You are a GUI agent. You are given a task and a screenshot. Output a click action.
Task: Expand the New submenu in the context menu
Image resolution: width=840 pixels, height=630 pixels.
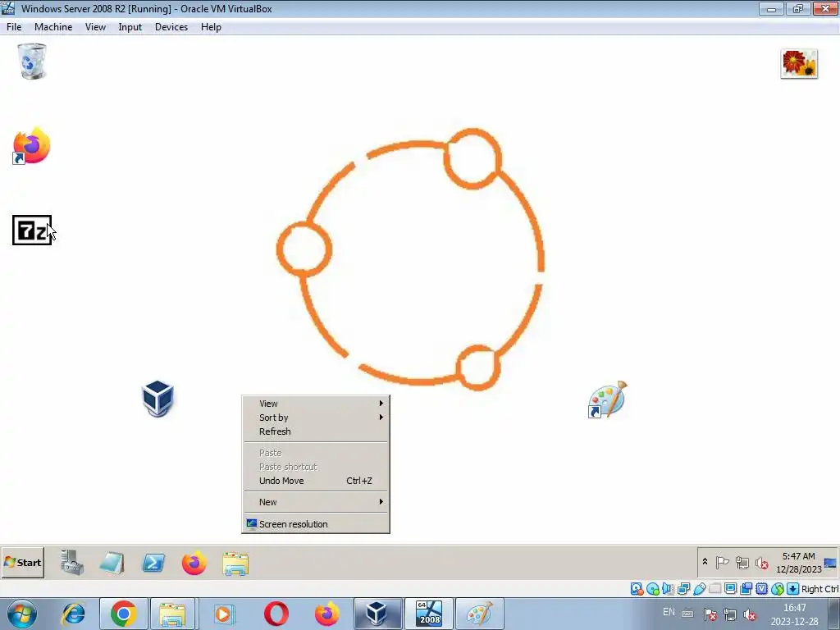click(316, 502)
